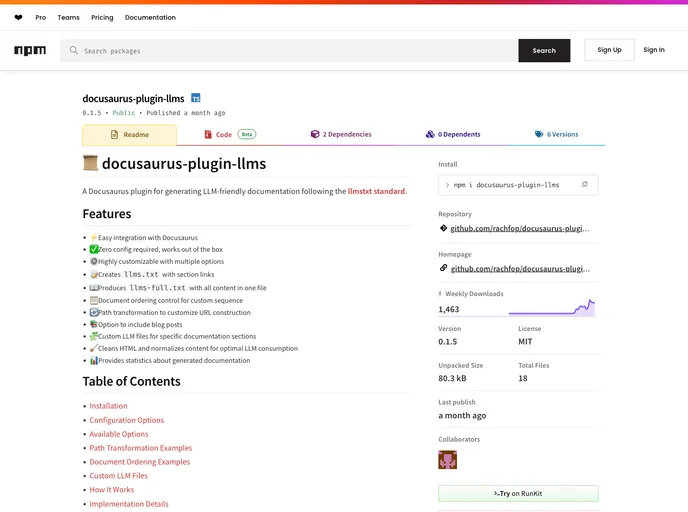
Task: Open the Repository github link
Action: point(520,228)
